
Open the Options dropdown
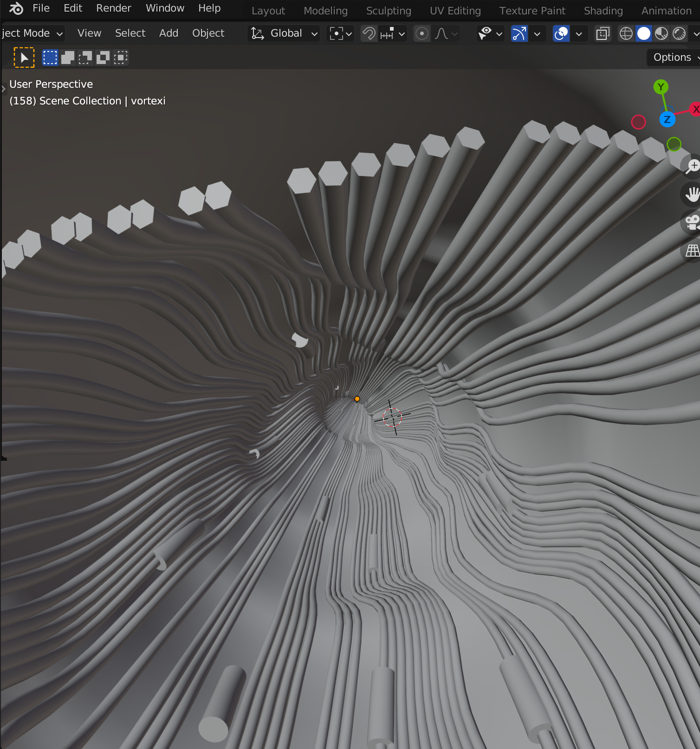674,58
